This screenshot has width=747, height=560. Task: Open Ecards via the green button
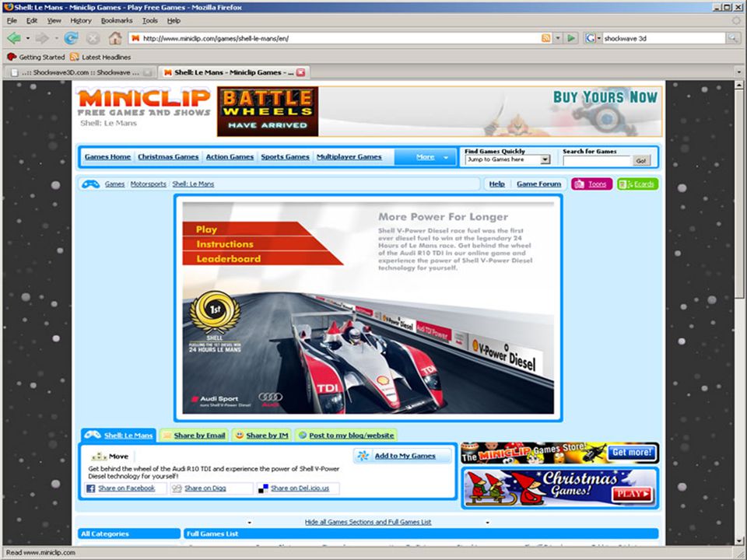point(637,184)
